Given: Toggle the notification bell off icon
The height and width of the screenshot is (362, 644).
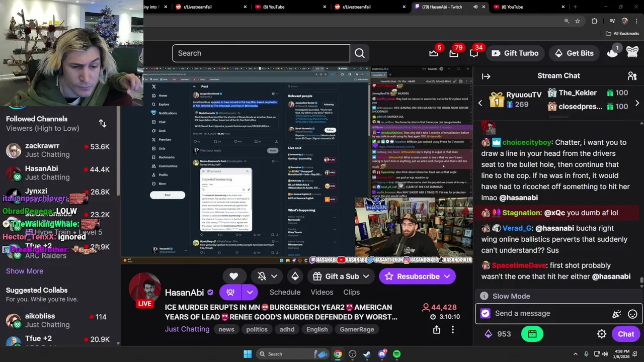Looking at the screenshot, I should pos(262,276).
